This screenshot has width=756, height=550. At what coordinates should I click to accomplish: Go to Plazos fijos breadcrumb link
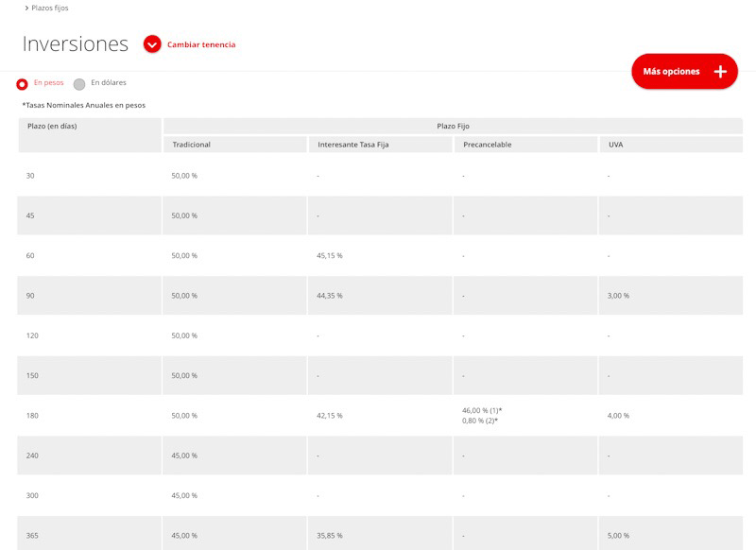[x=50, y=9]
